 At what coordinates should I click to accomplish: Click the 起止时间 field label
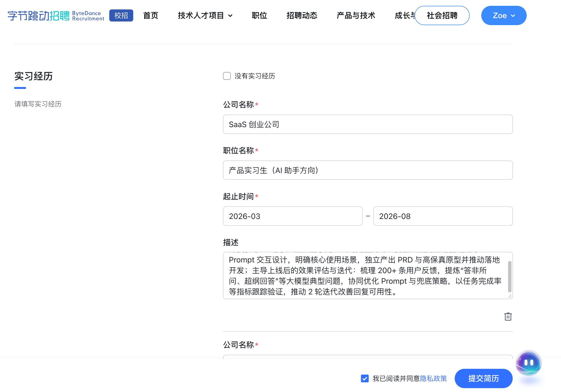click(238, 196)
